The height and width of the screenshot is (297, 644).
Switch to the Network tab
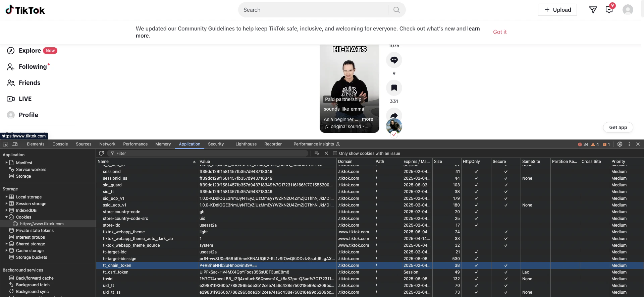pyautogui.click(x=107, y=144)
